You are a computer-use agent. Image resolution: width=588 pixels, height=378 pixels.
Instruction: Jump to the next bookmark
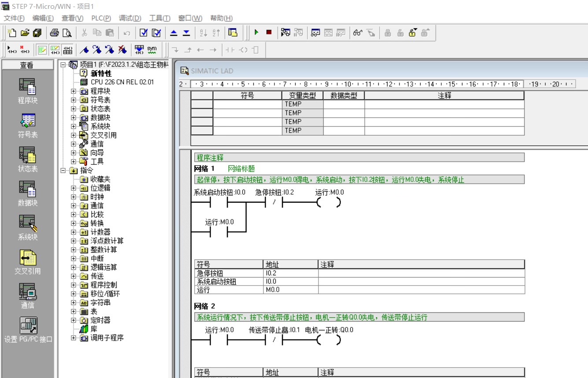coord(97,50)
